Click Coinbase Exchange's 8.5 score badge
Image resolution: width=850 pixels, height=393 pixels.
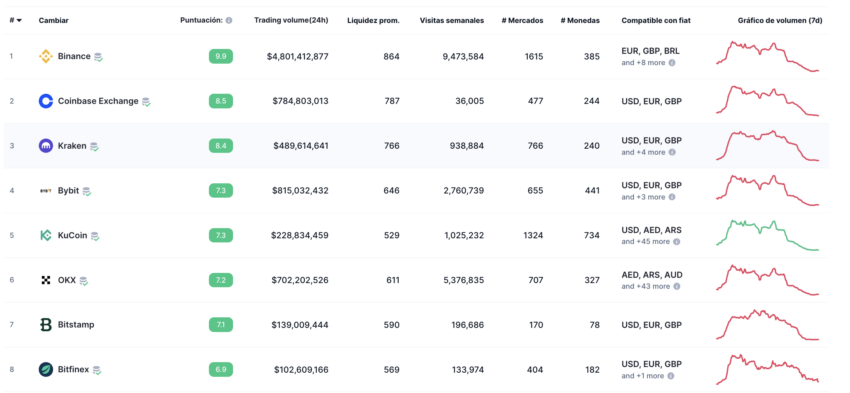coord(221,101)
